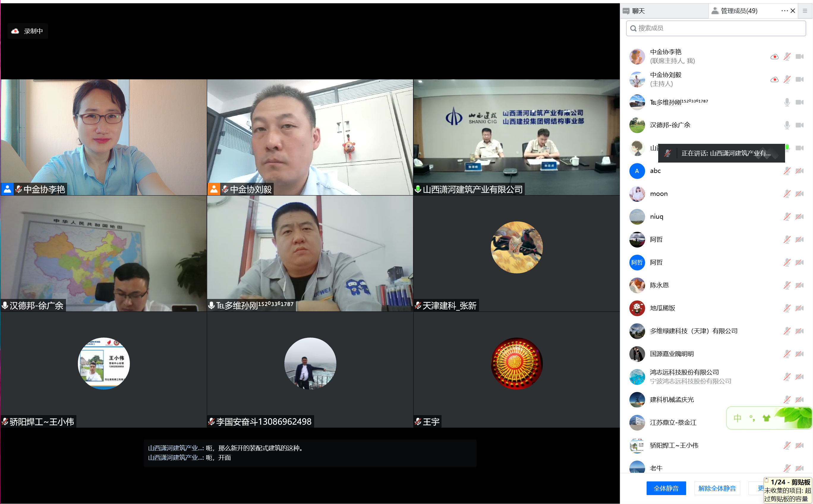Click the camera icon for abc
Screen dimensions: 813x504
tap(799, 171)
